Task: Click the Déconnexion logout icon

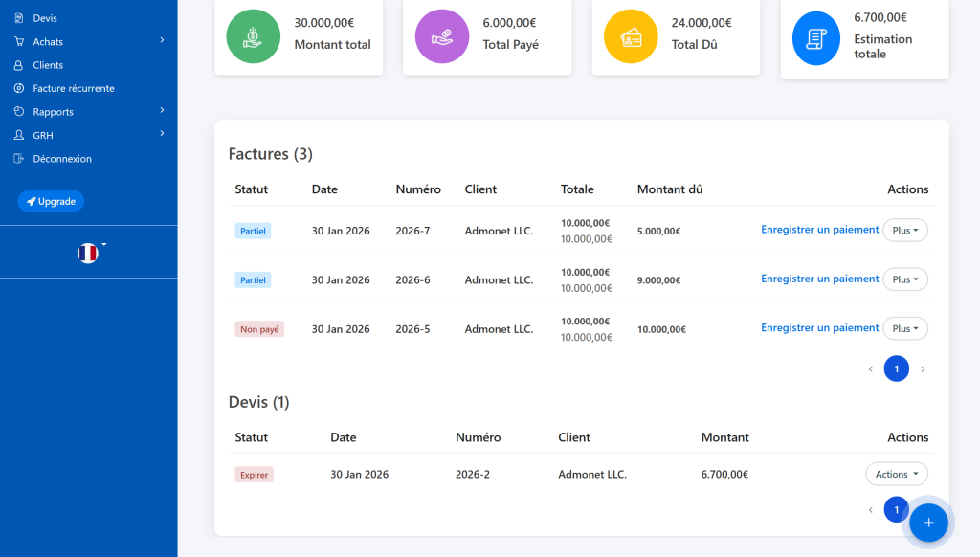Action: pyautogui.click(x=18, y=159)
